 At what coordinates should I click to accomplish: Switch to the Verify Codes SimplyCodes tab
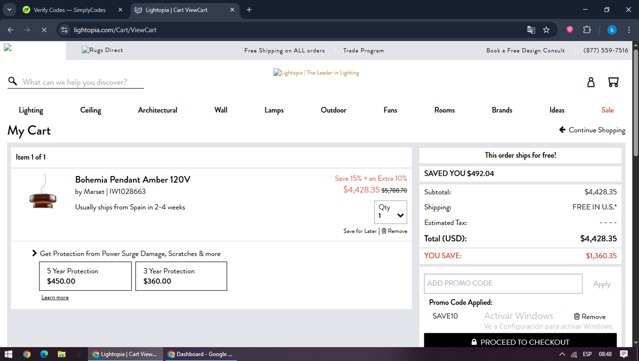tap(69, 10)
